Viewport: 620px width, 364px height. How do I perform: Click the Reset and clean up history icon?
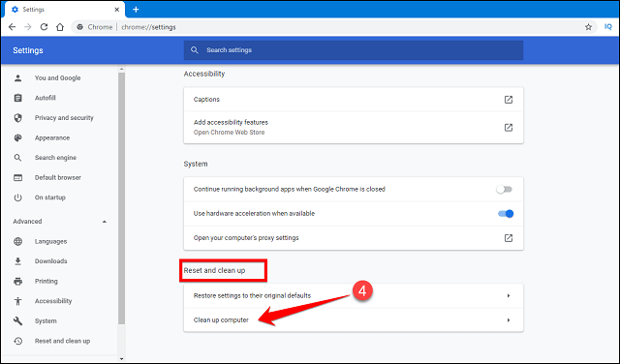(17, 341)
